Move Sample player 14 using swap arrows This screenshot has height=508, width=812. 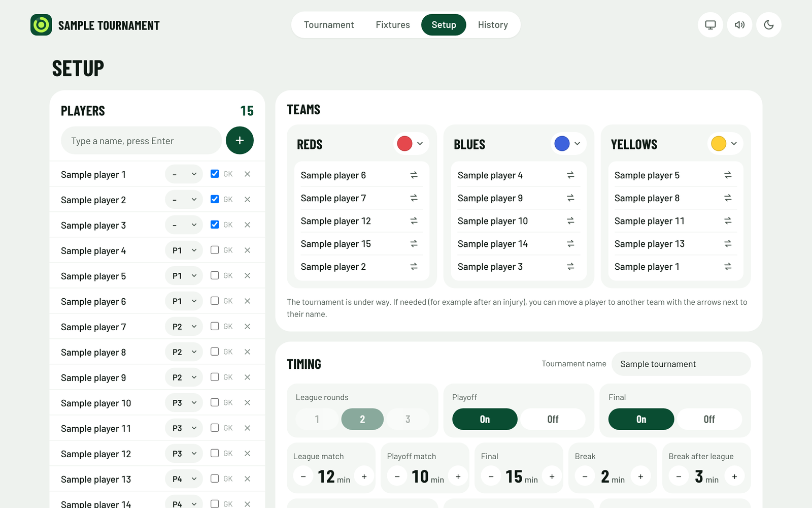(570, 244)
